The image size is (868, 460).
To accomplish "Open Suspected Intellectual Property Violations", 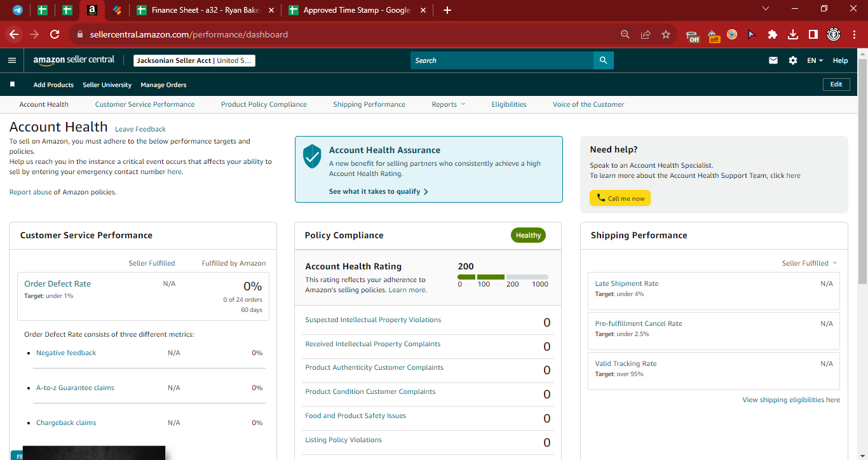I will 373,320.
